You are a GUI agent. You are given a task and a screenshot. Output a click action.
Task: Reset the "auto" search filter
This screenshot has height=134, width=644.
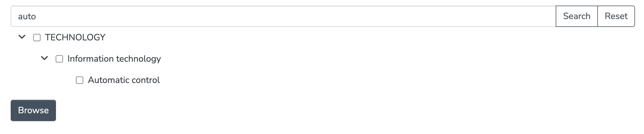616,16
